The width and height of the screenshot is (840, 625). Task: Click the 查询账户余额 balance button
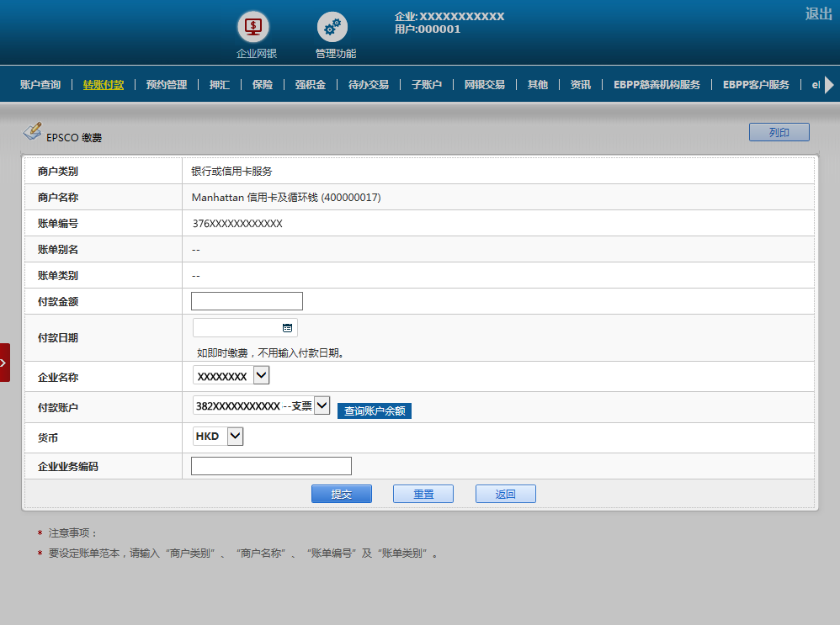click(x=375, y=410)
